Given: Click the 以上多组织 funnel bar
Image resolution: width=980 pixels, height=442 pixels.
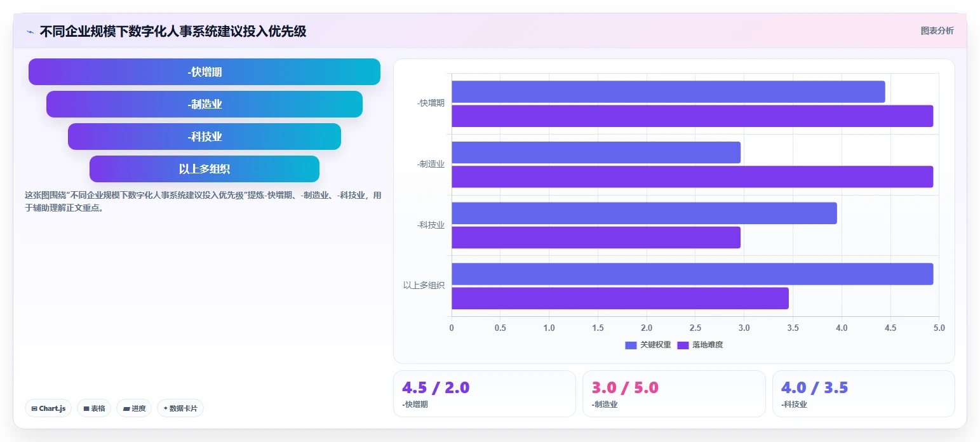Looking at the screenshot, I should [x=205, y=169].
